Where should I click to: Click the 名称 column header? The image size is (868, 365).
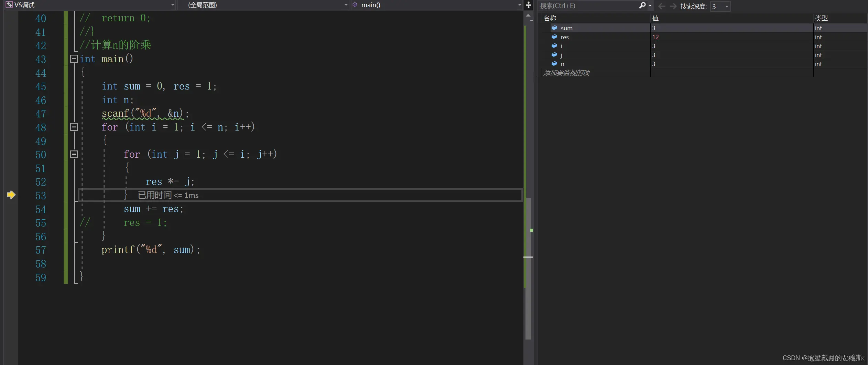tap(550, 18)
